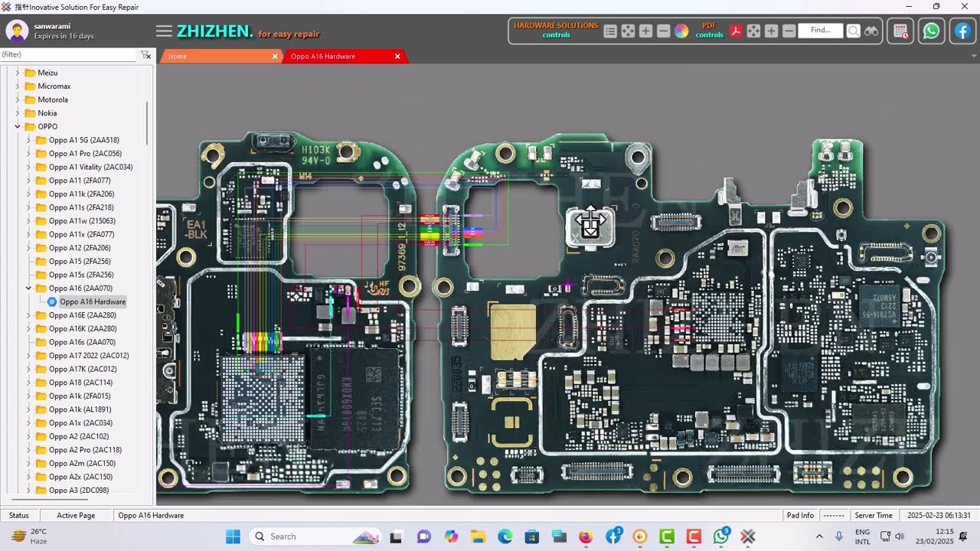The width and height of the screenshot is (980, 551).
Task: Open the Facebook icon in header
Action: click(x=962, y=31)
